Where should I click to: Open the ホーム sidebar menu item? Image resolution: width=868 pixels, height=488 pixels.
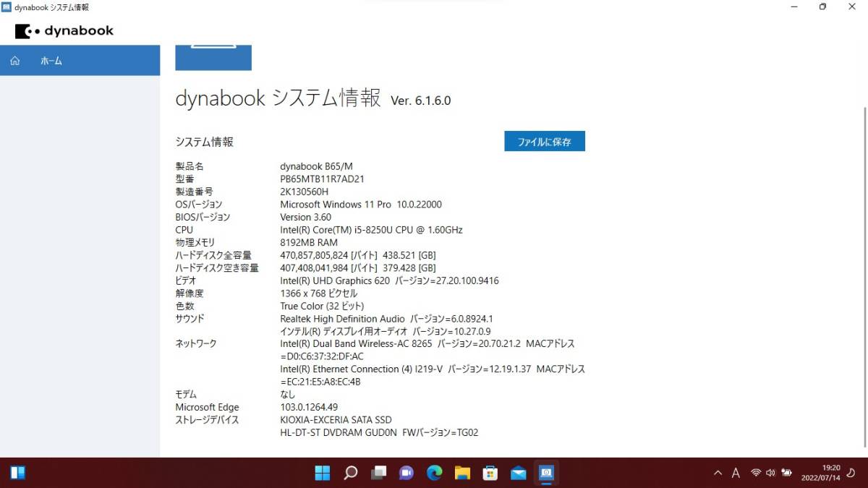[80, 61]
